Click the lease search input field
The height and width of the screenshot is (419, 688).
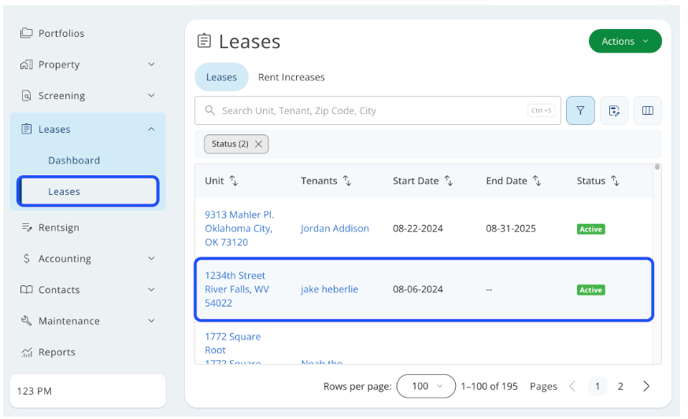[370, 111]
